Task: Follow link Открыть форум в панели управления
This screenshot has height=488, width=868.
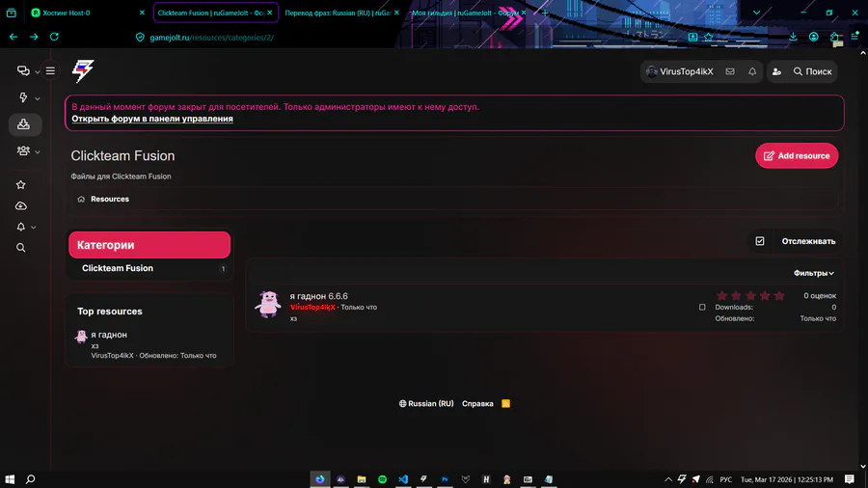Action: pyautogui.click(x=152, y=119)
